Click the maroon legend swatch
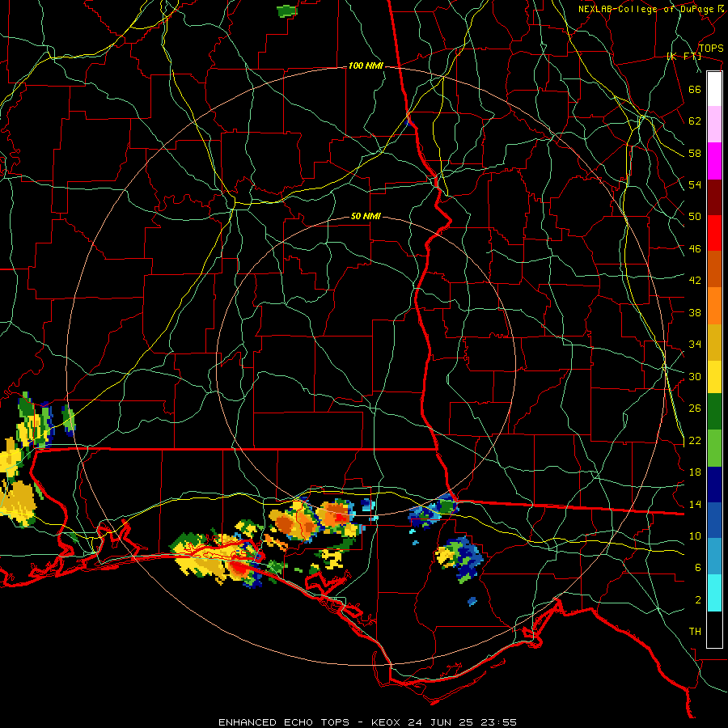This screenshot has width=728, height=728. pos(714,197)
